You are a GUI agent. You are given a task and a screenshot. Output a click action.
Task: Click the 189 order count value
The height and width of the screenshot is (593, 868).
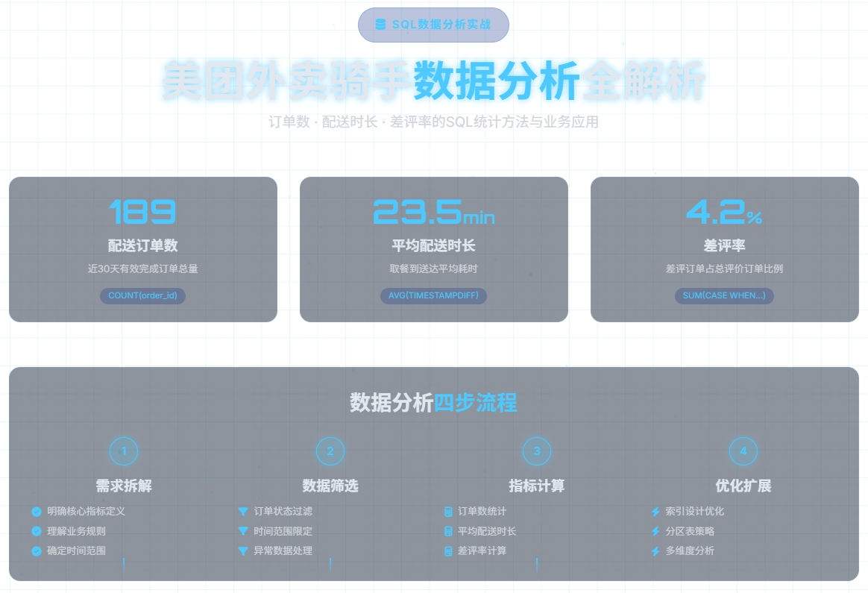coord(143,212)
